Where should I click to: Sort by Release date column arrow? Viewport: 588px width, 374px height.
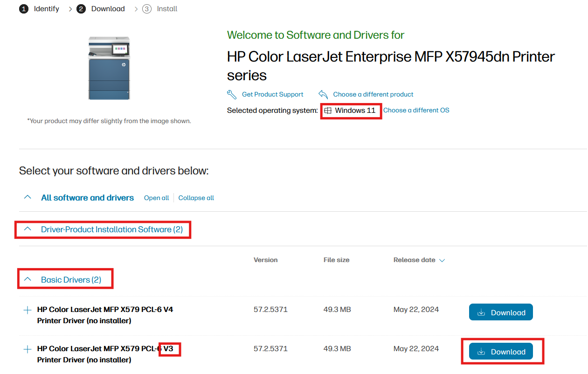tap(442, 261)
